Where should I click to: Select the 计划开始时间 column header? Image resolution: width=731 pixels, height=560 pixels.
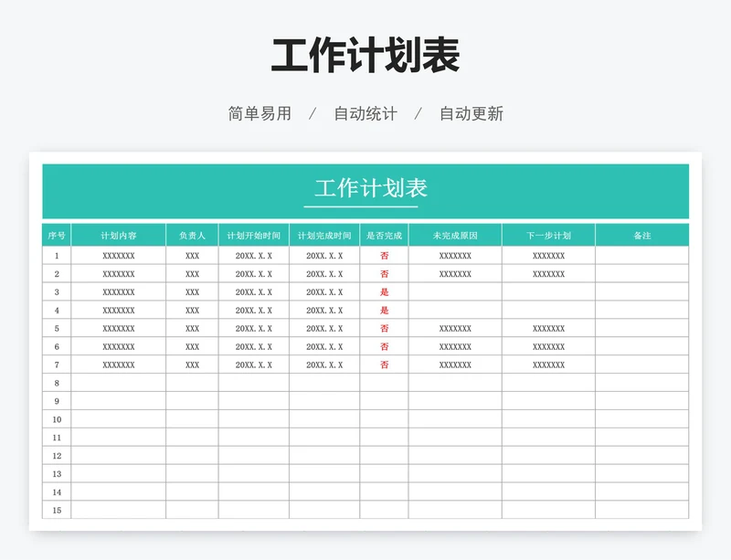click(254, 235)
